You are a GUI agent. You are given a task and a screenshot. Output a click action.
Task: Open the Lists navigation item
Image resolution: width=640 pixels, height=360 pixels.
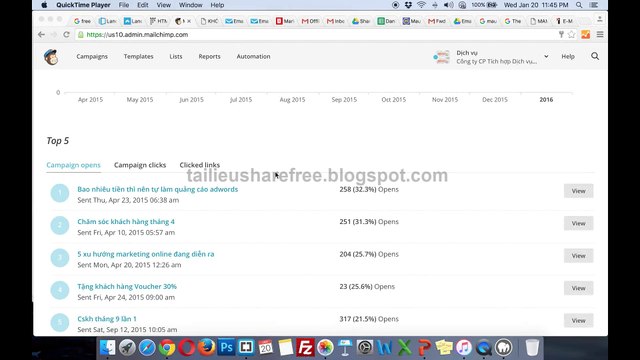pyautogui.click(x=176, y=56)
